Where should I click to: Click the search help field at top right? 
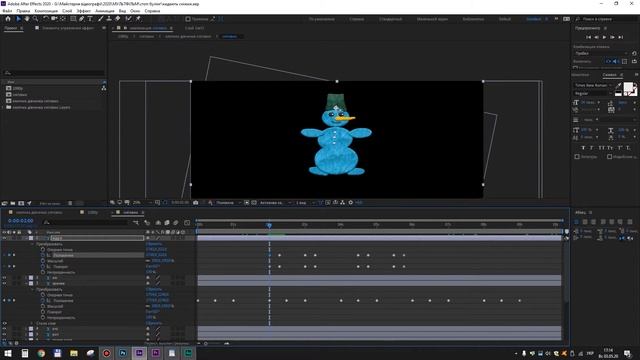pyautogui.click(x=607, y=19)
